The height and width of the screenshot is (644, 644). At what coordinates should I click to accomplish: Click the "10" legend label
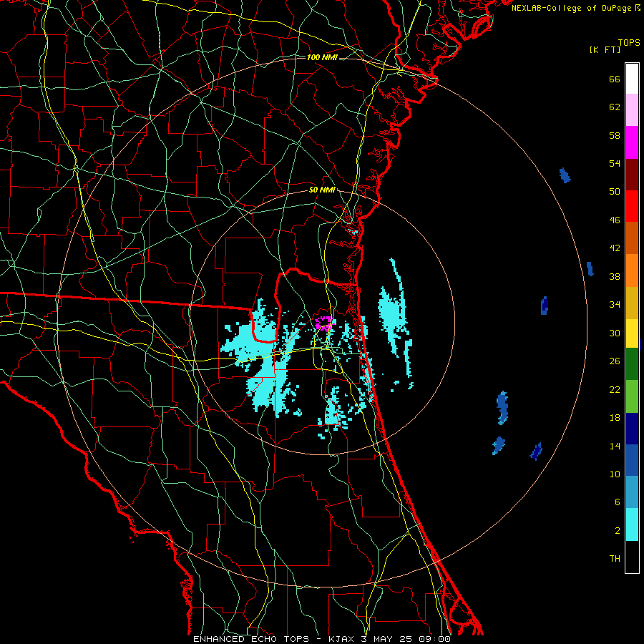(x=615, y=474)
